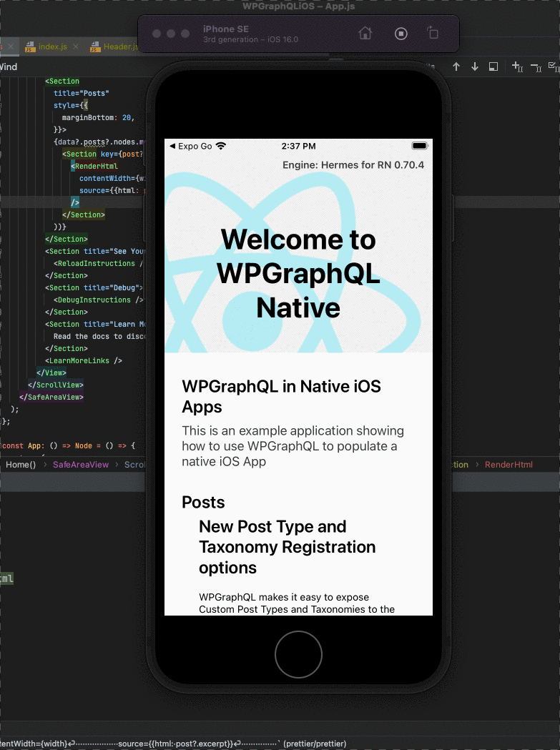Click the <LearnMoreLinks /> code line
The height and width of the screenshot is (750, 560).
(84, 360)
